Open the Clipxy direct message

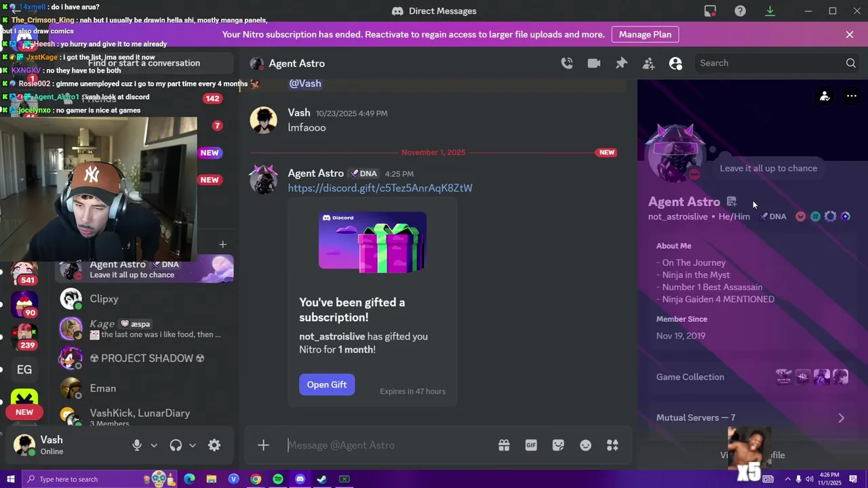[x=144, y=299]
